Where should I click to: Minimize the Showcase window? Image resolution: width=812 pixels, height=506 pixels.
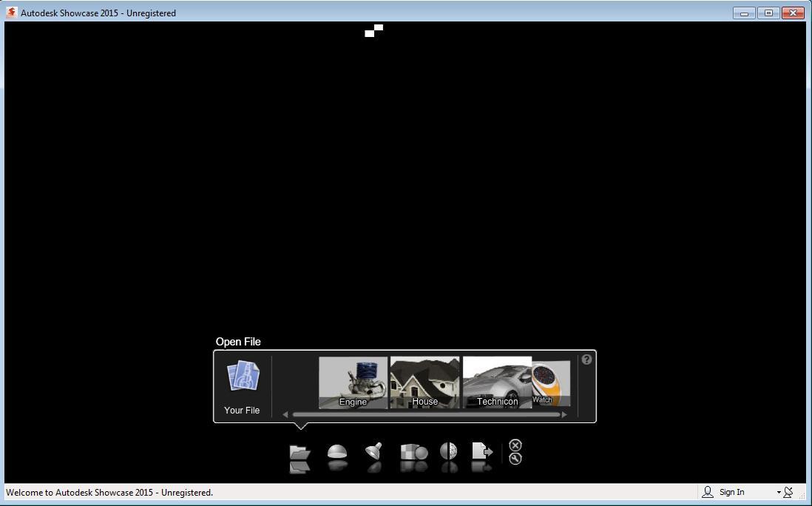pyautogui.click(x=744, y=13)
